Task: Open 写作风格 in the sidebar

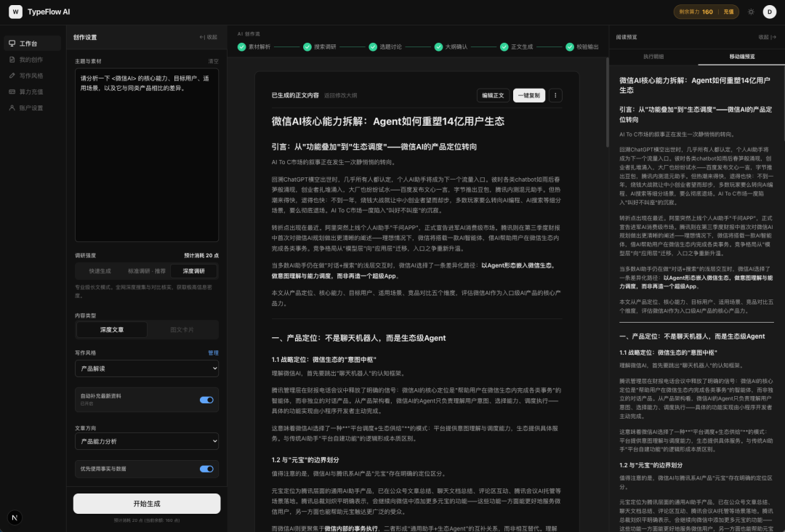Action: (33, 76)
